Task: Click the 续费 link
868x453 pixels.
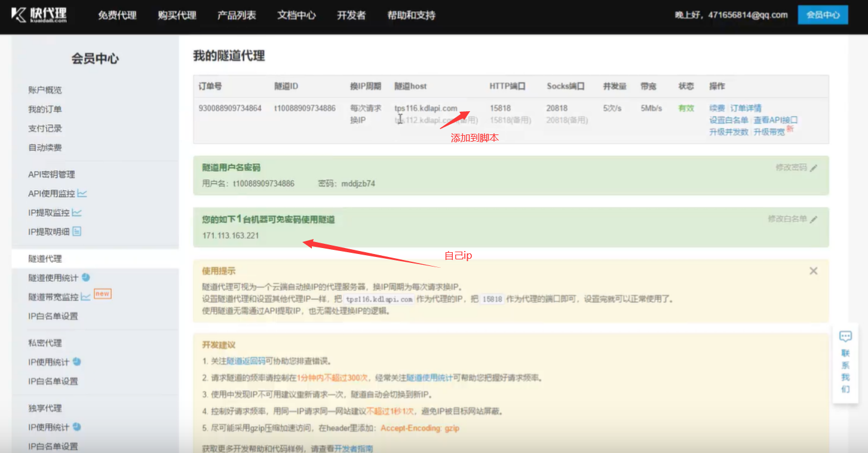Action: [x=717, y=108]
